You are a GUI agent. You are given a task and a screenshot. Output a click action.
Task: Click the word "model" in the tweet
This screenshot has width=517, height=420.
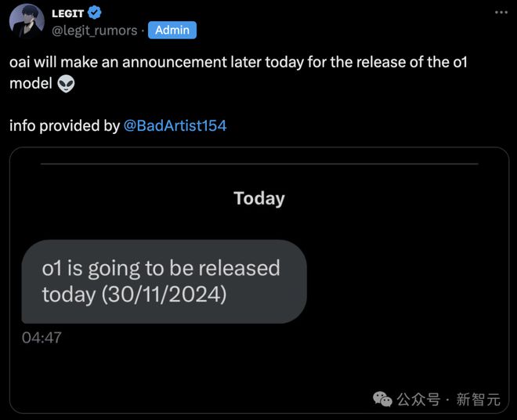click(x=31, y=84)
